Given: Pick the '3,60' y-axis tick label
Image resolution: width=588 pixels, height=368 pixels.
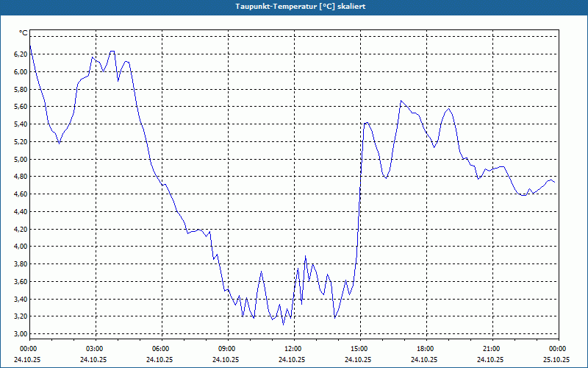Looking at the screenshot, I should coord(21,282).
